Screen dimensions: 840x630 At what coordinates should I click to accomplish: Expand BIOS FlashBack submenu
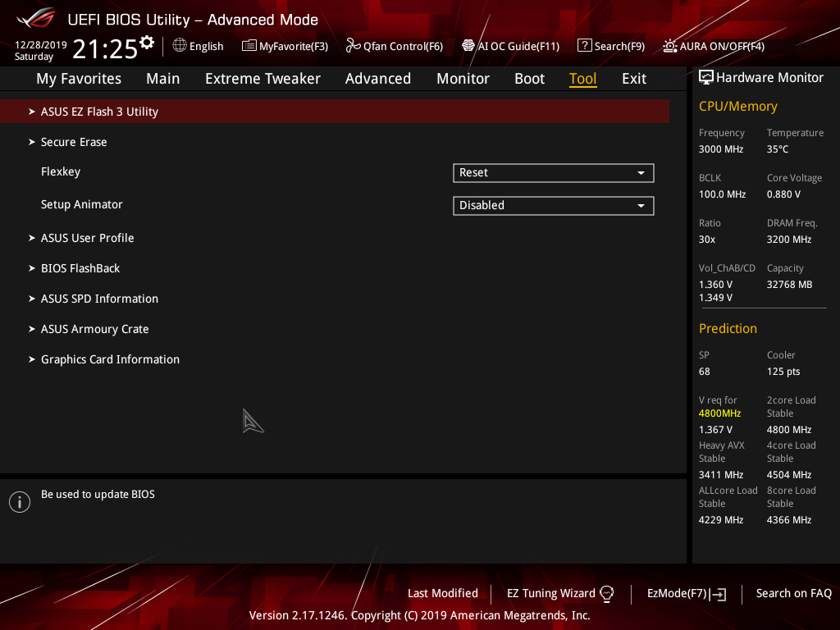80,268
